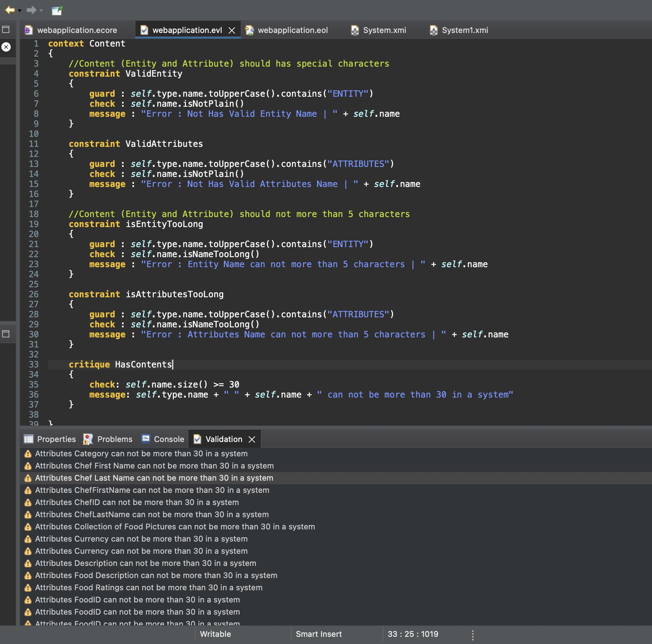Open the forward history dropdown arrow

41,10
